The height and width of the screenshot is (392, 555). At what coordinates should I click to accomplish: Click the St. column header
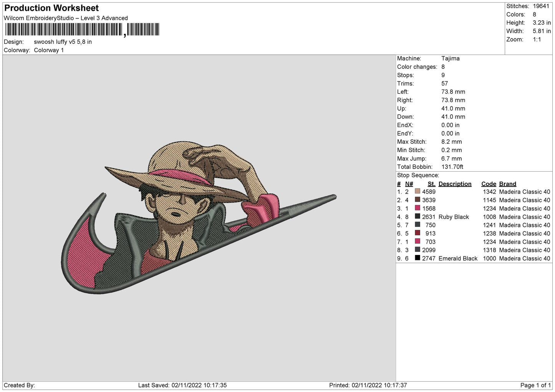click(x=431, y=184)
